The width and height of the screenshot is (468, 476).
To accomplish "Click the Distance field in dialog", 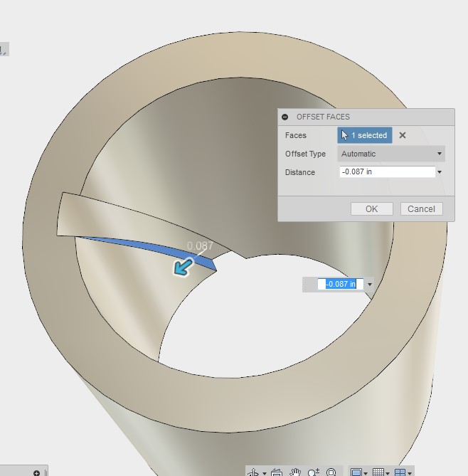I will tap(387, 171).
